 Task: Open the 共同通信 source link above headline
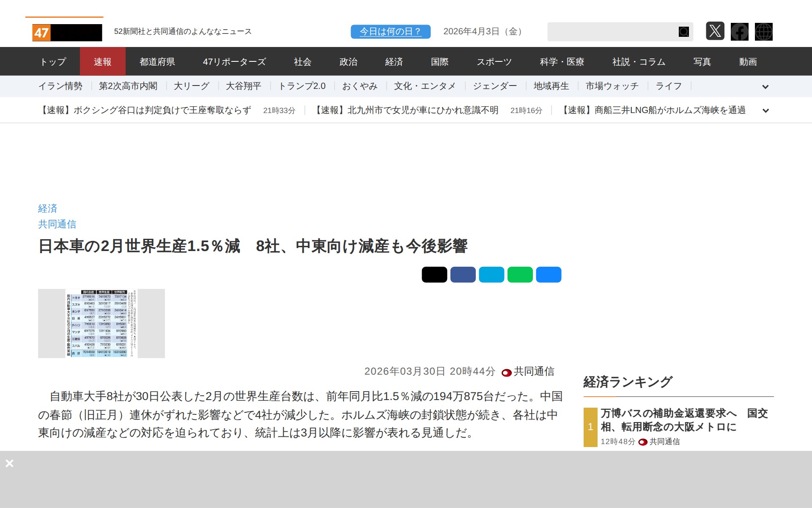tap(57, 224)
